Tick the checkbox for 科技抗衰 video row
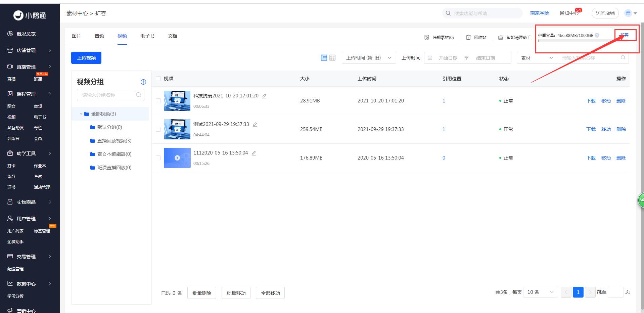Image resolution: width=644 pixels, height=313 pixels. click(x=158, y=101)
